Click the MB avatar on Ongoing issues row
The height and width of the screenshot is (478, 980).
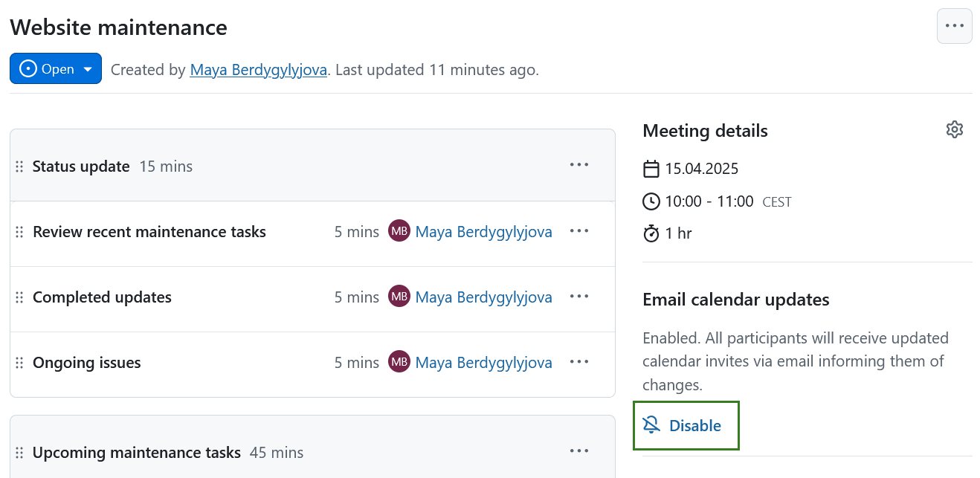point(399,362)
